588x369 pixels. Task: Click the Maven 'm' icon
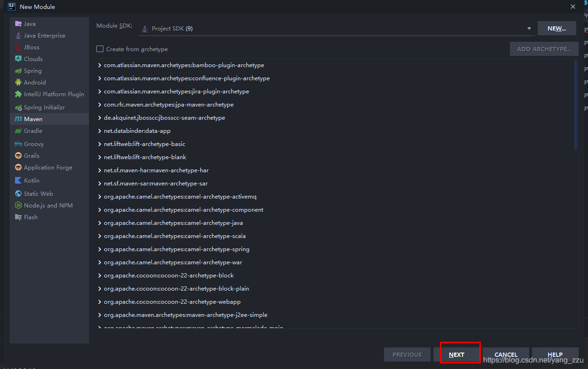pos(18,119)
